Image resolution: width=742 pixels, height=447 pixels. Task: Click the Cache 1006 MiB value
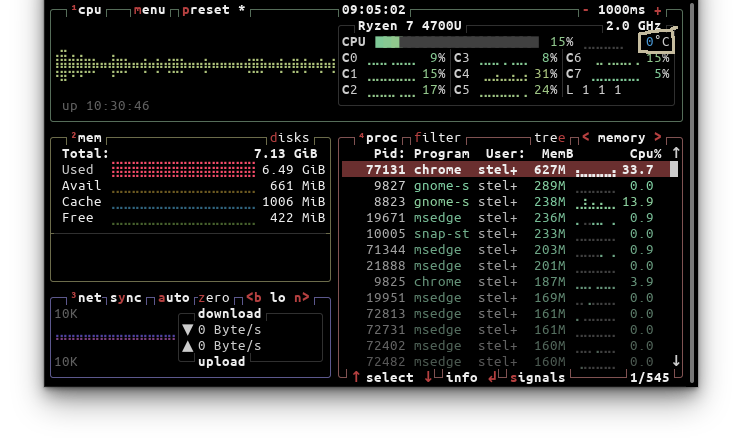tap(293, 202)
